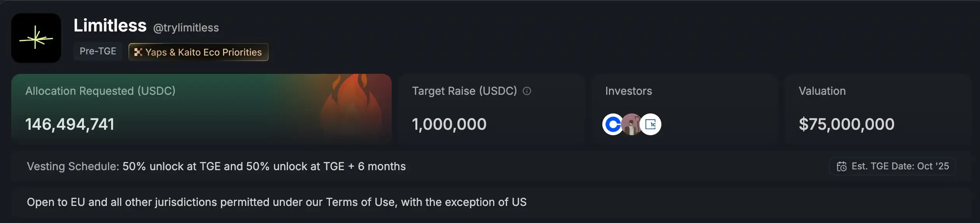Image resolution: width=980 pixels, height=223 pixels.
Task: Click the 1confirmation investor logo
Action: 651,124
